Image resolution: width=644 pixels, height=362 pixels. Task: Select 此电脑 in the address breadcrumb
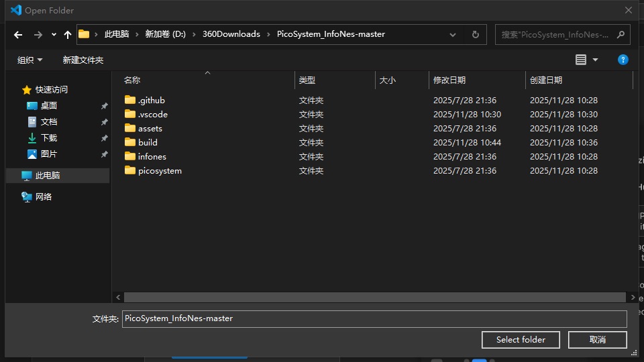117,34
